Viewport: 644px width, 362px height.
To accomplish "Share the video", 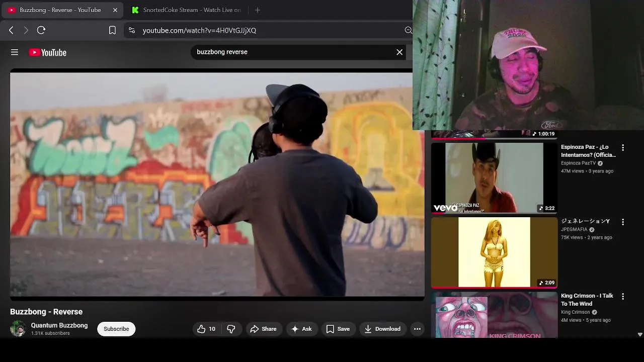I will pos(263,329).
